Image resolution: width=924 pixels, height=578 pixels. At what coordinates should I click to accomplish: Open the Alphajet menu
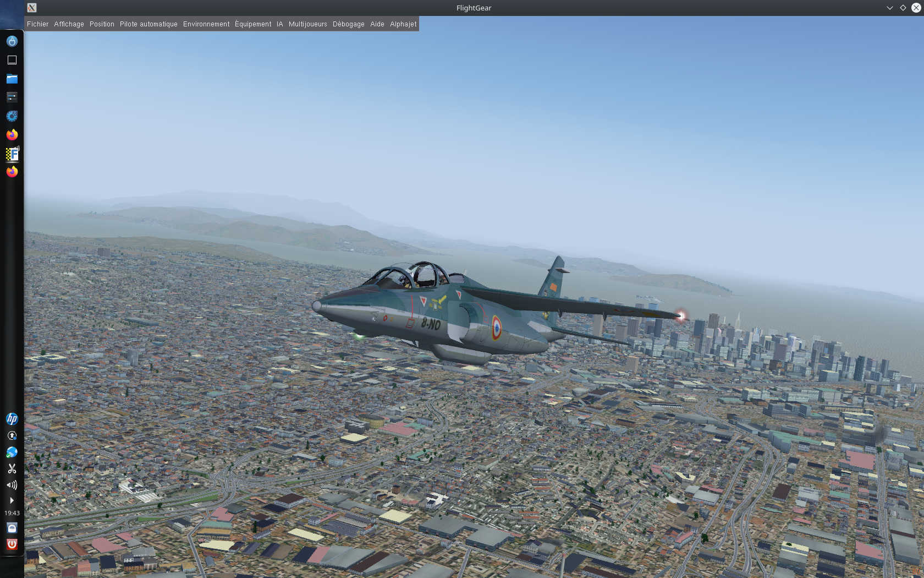coord(403,24)
